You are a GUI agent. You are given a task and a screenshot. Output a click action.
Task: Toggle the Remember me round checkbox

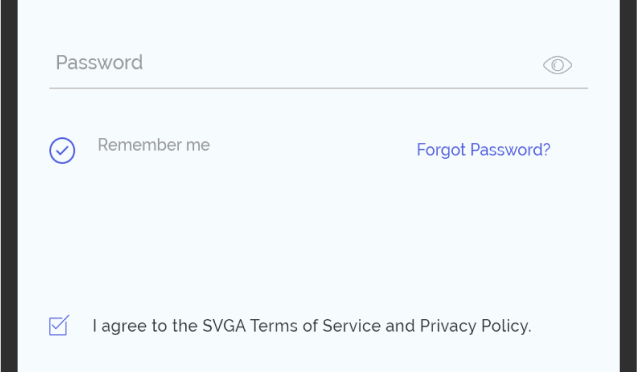(62, 151)
